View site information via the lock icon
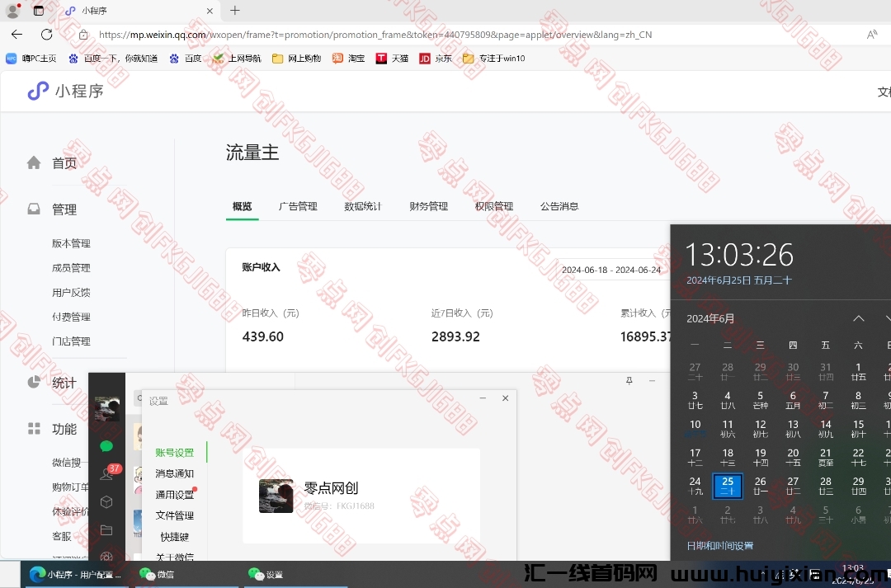Image resolution: width=891 pixels, height=588 pixels. 83,35
